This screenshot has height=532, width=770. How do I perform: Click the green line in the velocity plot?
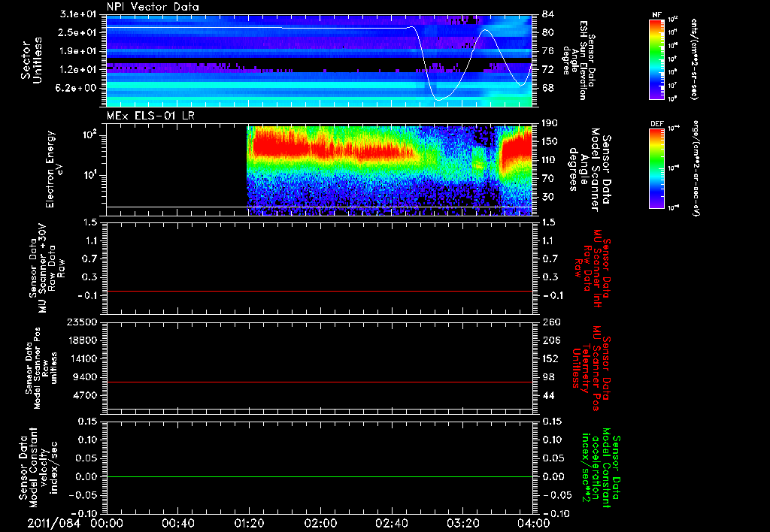pos(320,476)
